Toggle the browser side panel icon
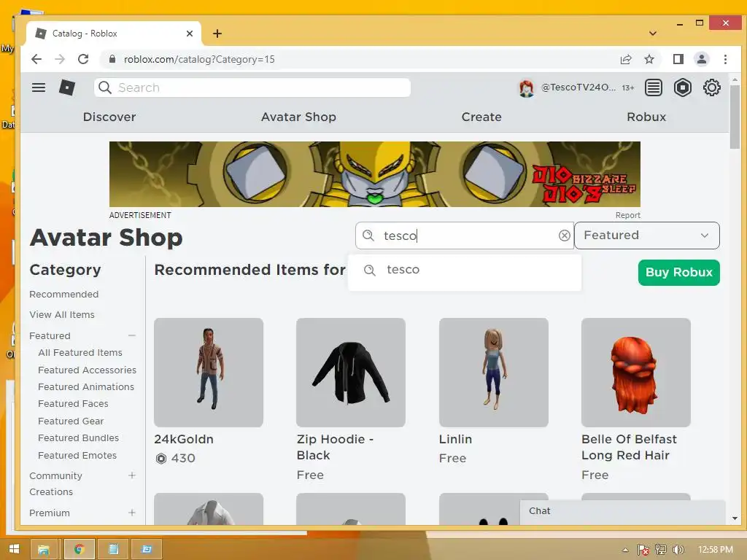The image size is (747, 560). 678,59
